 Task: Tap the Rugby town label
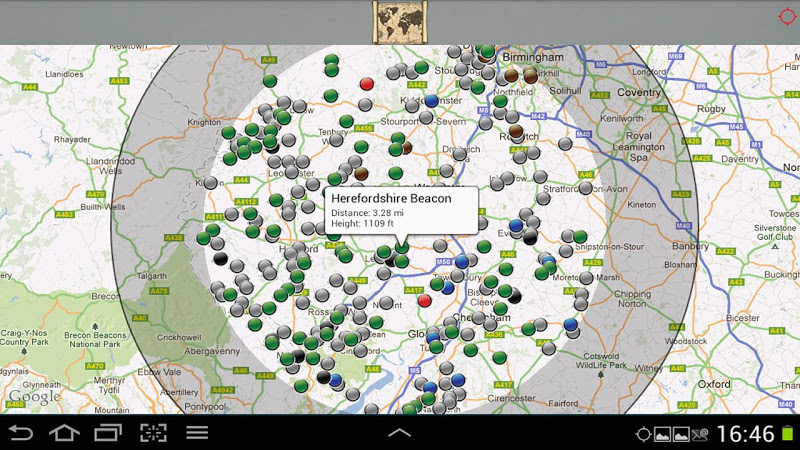pyautogui.click(x=711, y=109)
